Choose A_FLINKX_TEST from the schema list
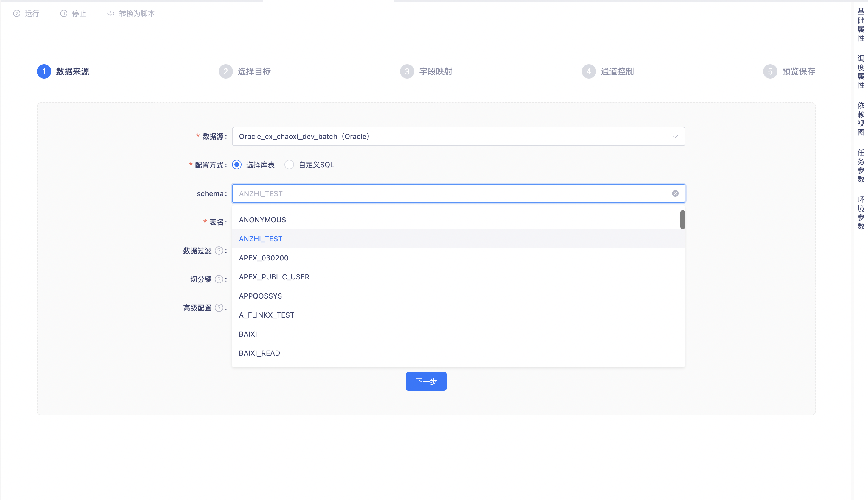Screen dimensions: 868x500 [458, 315]
